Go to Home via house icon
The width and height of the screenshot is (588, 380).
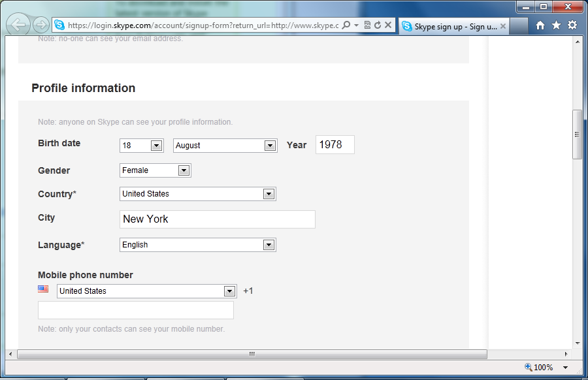pyautogui.click(x=540, y=25)
